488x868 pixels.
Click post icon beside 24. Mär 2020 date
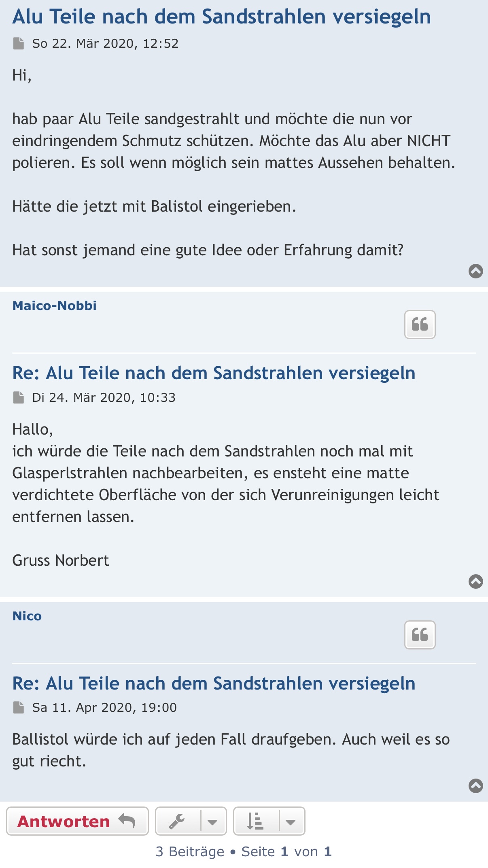pyautogui.click(x=19, y=397)
